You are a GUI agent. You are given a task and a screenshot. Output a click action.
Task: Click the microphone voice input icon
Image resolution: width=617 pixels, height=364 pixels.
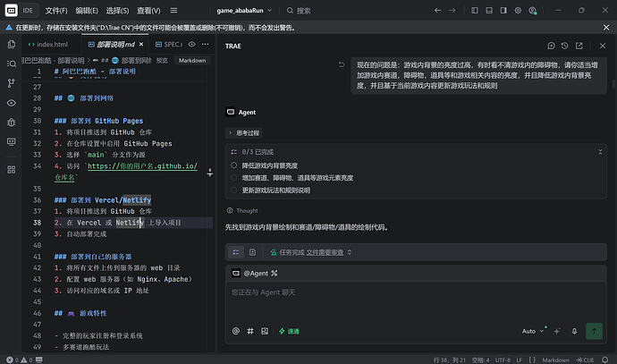(x=574, y=331)
